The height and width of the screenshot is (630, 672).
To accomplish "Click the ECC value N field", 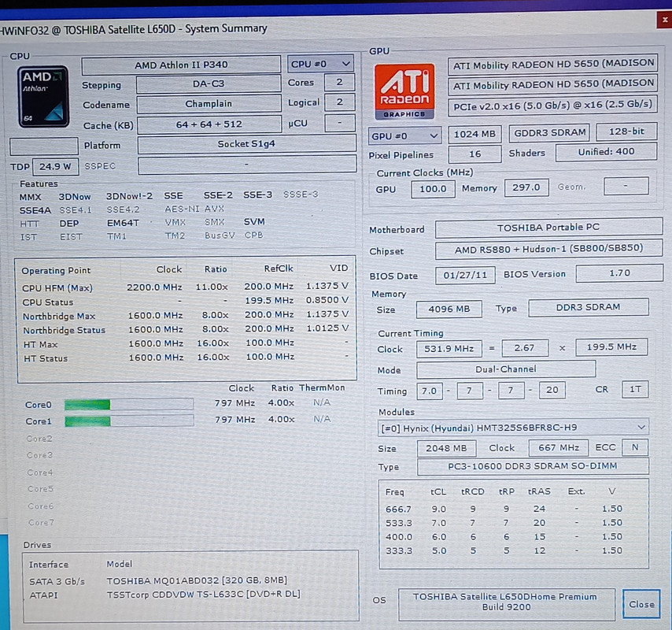I will (x=635, y=447).
